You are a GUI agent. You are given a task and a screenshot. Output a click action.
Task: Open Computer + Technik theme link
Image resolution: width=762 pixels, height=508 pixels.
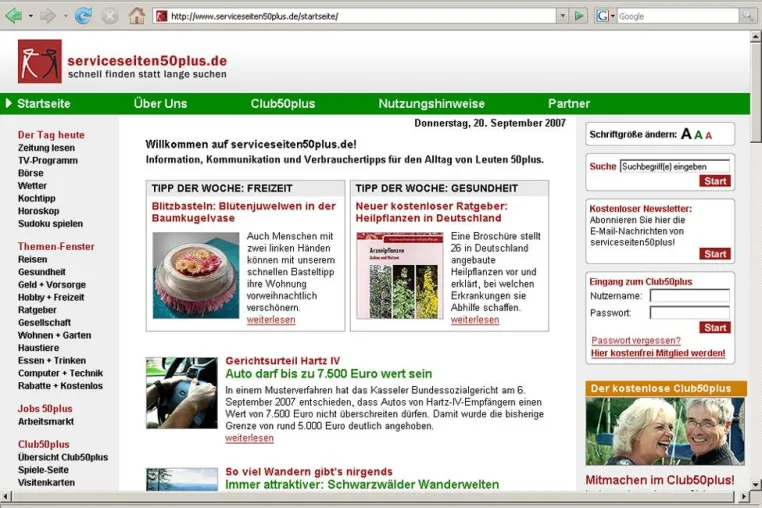click(60, 373)
